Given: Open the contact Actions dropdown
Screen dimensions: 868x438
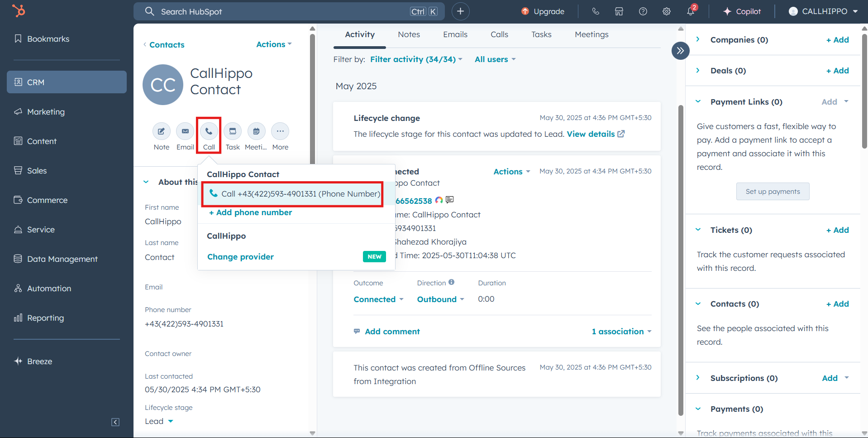Looking at the screenshot, I should click(x=274, y=44).
